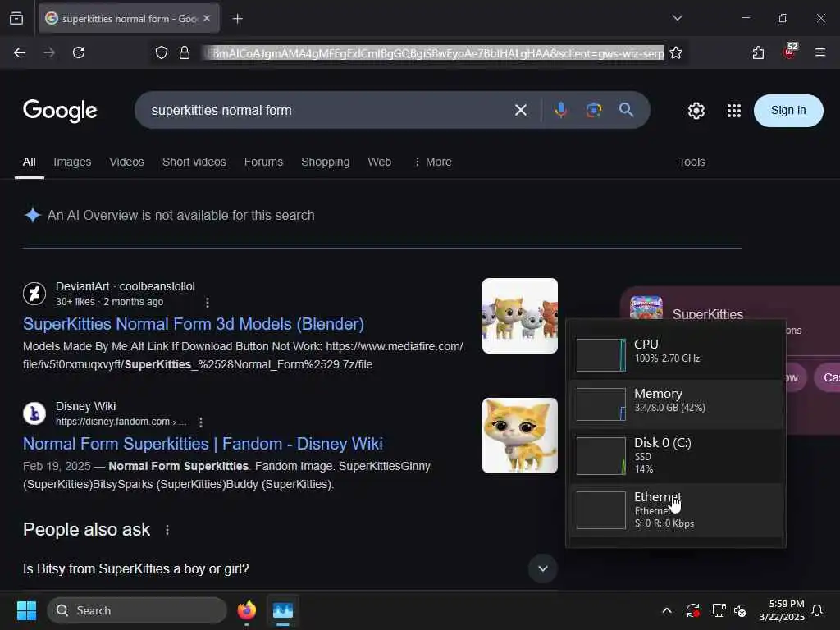Open the Disney Wiki result options dots
Screen dimensions: 840x630
pos(201,422)
